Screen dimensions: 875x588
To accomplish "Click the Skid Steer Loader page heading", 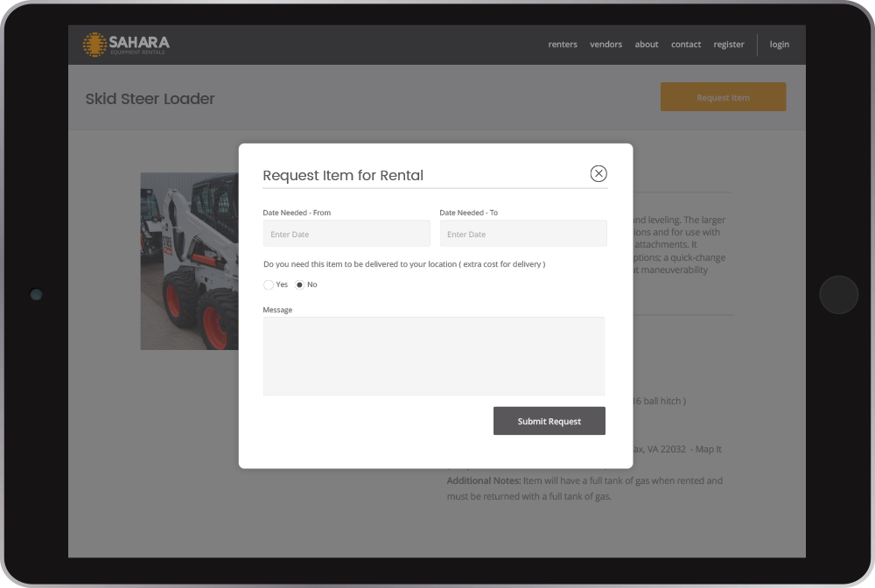I will coord(150,99).
